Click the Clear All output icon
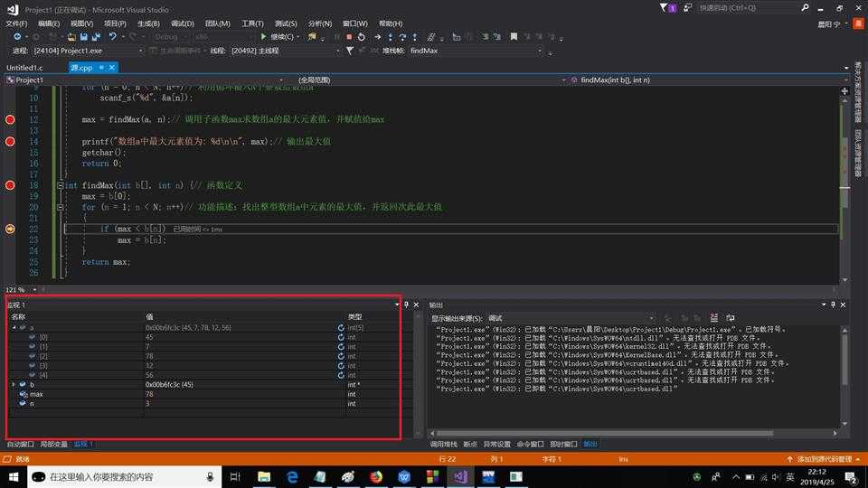The image size is (868, 488). coord(714,317)
